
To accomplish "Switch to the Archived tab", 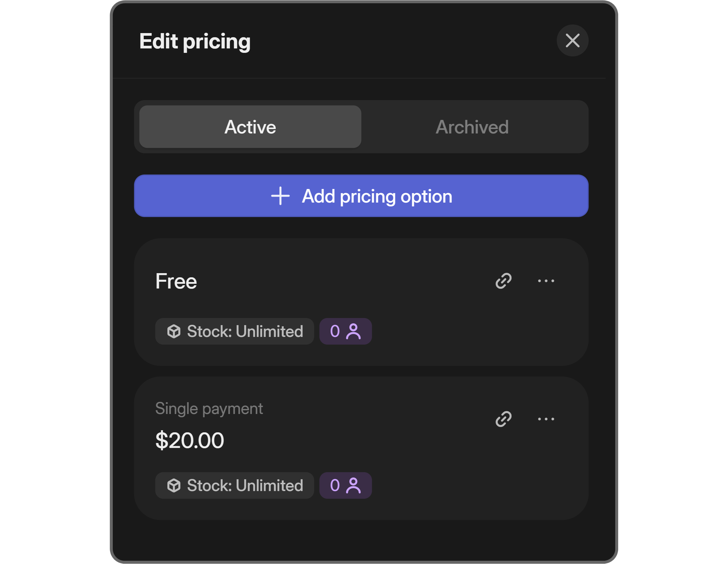I will click(x=472, y=127).
